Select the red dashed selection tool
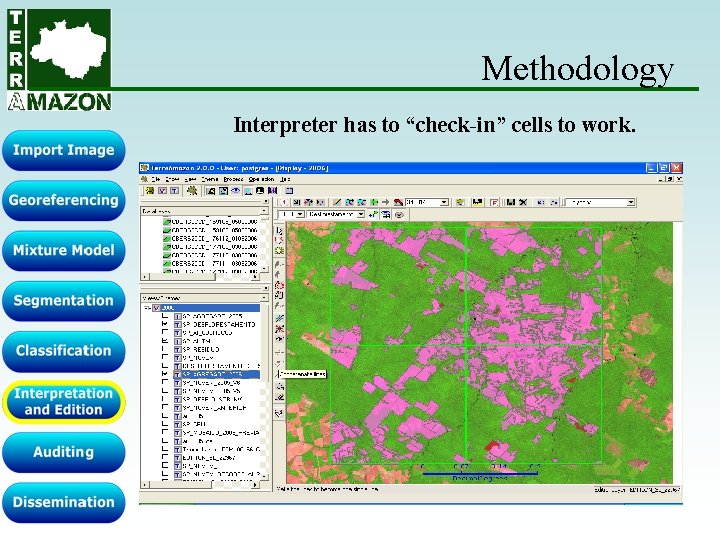The image size is (720, 540). [279, 240]
